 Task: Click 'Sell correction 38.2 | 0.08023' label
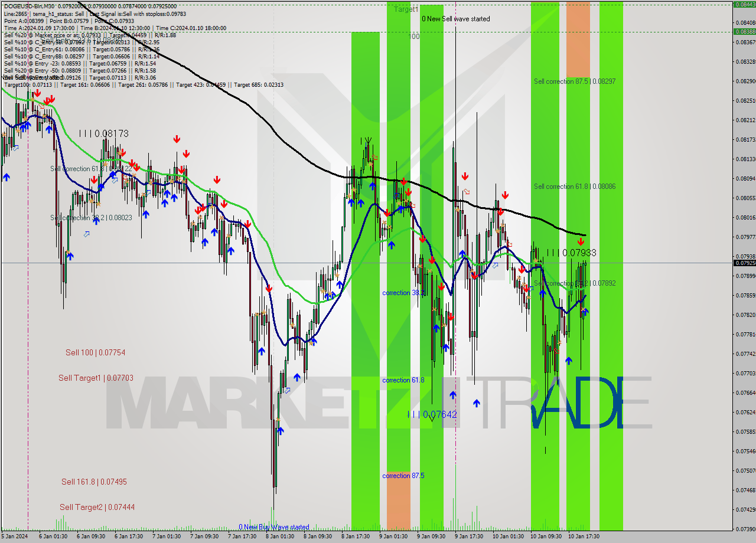pos(91,218)
